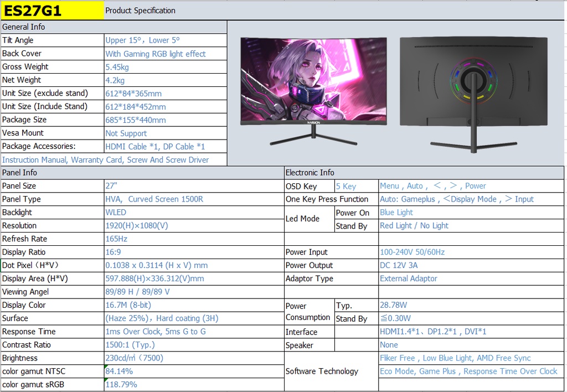Click the Package Accessories: label cell

click(53, 147)
